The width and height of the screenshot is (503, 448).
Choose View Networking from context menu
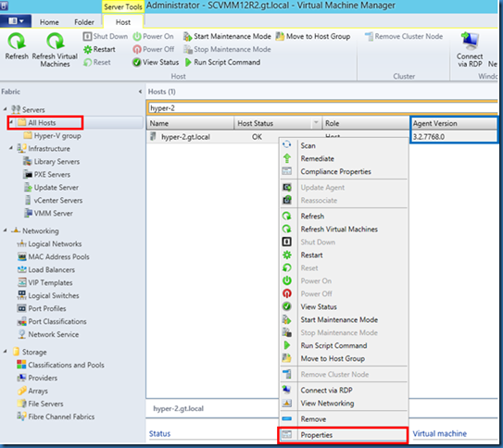(344, 404)
